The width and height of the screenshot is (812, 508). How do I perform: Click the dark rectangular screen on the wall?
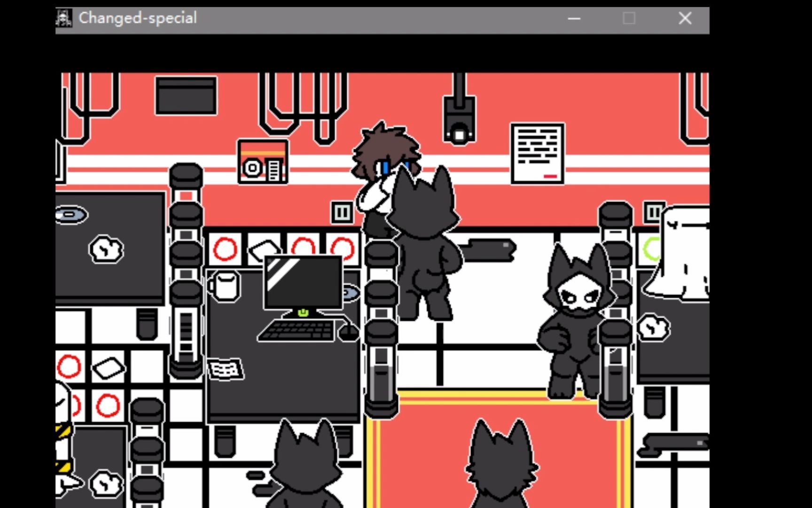(x=186, y=96)
